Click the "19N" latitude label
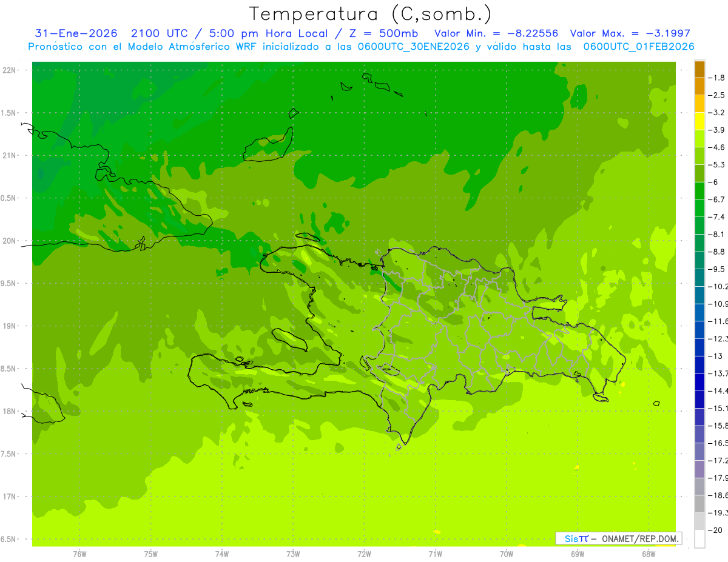The width and height of the screenshot is (728, 562). (10, 326)
